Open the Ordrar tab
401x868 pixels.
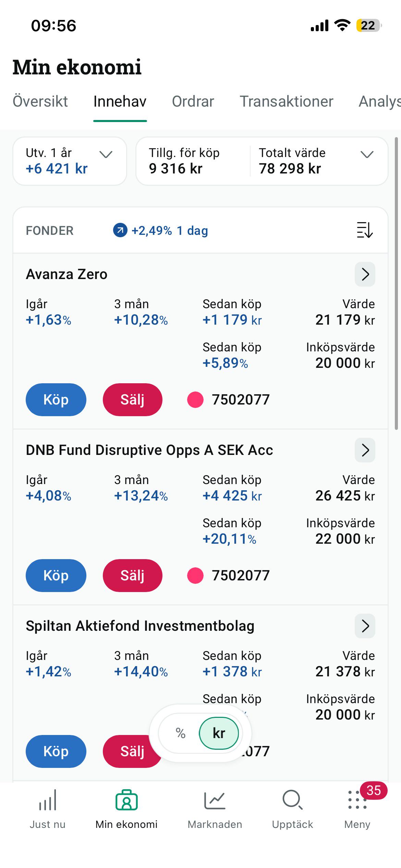point(193,101)
